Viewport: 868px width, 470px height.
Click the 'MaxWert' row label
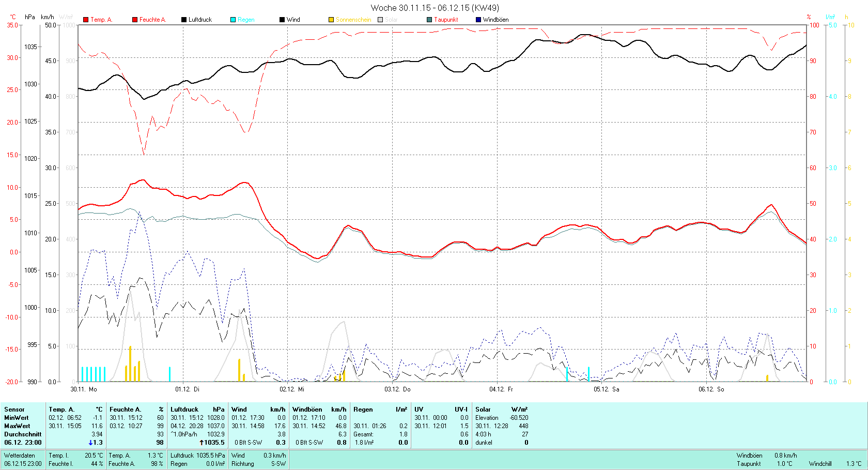coord(17,426)
